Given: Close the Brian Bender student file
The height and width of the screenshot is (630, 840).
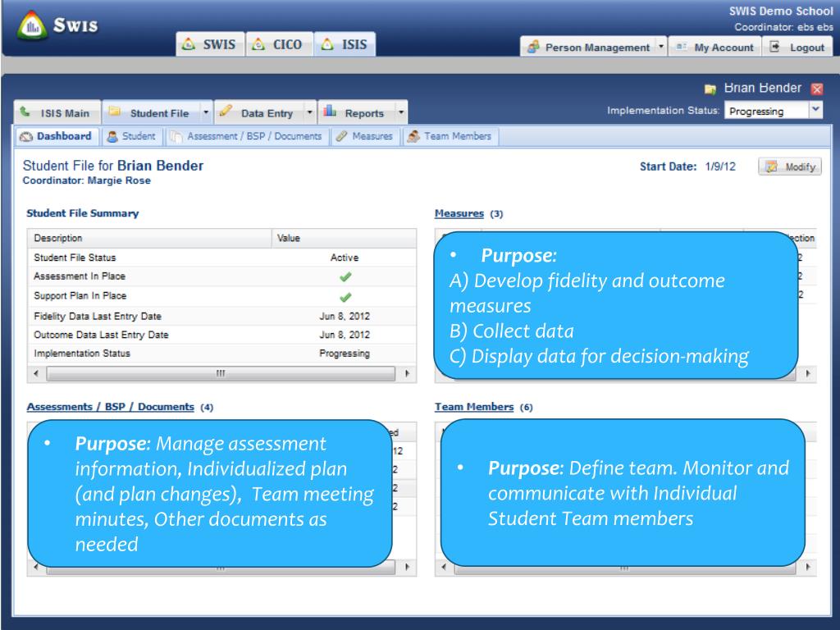Looking at the screenshot, I should pyautogui.click(x=816, y=89).
